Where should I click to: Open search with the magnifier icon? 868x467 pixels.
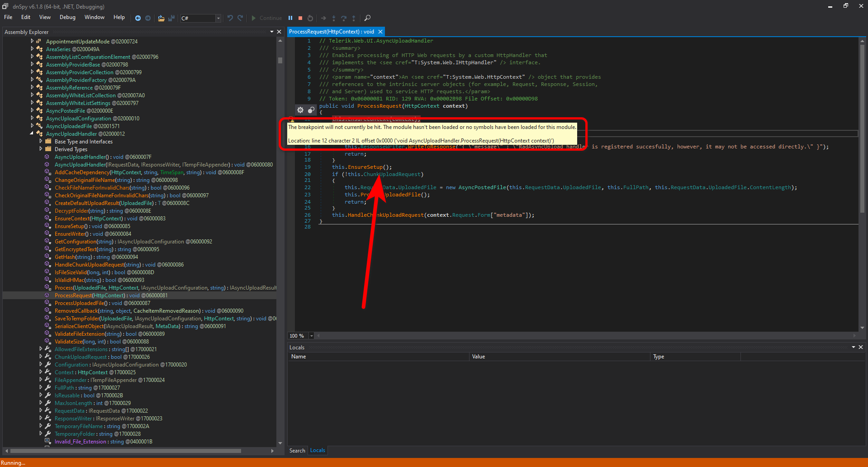[367, 18]
